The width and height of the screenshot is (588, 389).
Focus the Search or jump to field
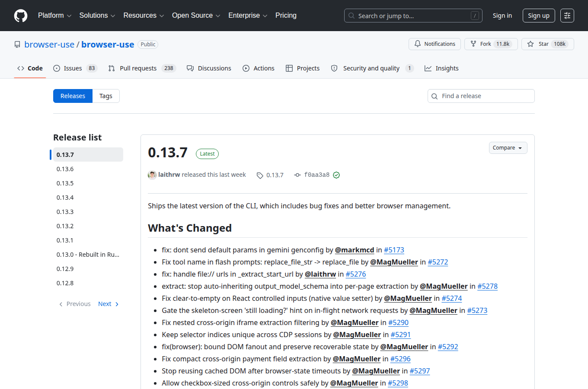coord(413,16)
